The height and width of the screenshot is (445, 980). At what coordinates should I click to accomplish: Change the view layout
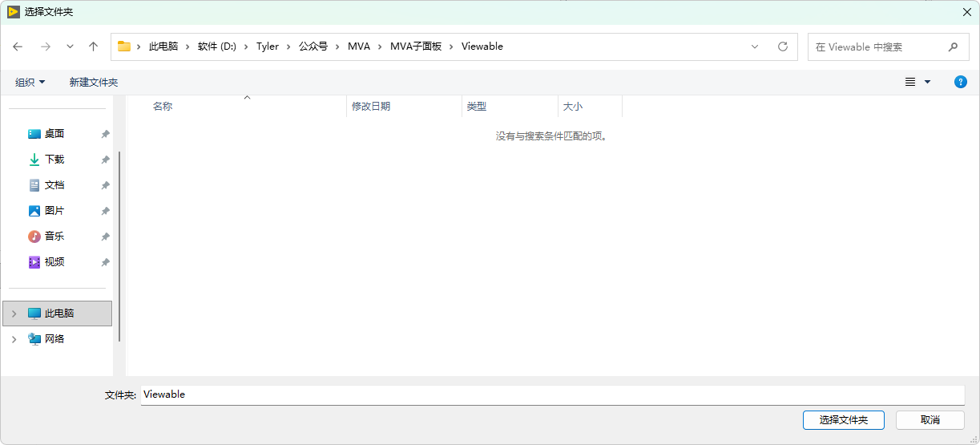[910, 82]
